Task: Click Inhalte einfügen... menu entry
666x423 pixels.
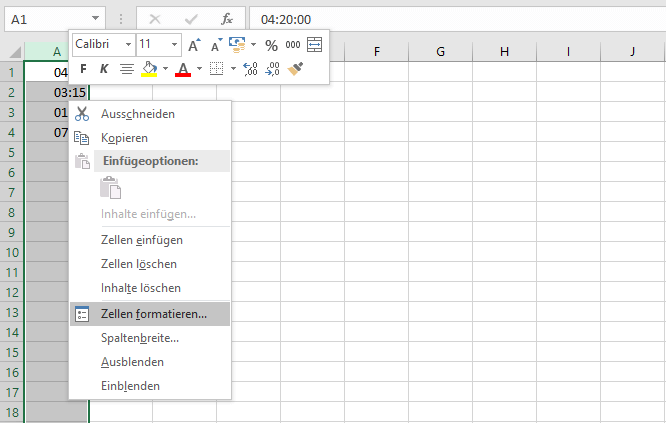Action: [x=148, y=214]
